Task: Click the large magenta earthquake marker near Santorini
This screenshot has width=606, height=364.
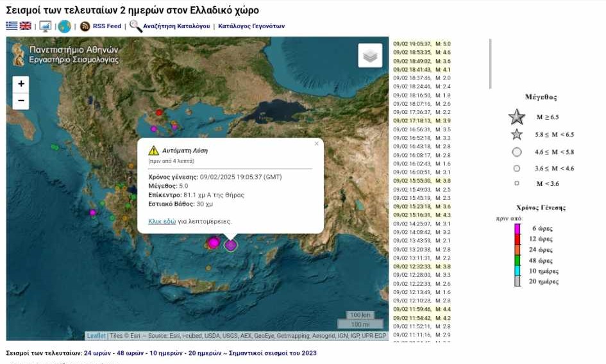Action: 214,243
